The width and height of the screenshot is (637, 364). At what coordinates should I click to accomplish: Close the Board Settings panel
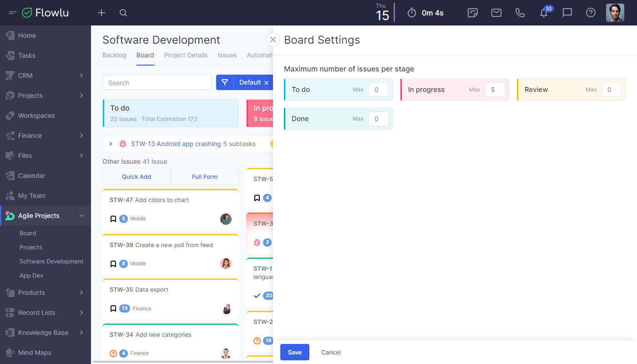coord(273,40)
